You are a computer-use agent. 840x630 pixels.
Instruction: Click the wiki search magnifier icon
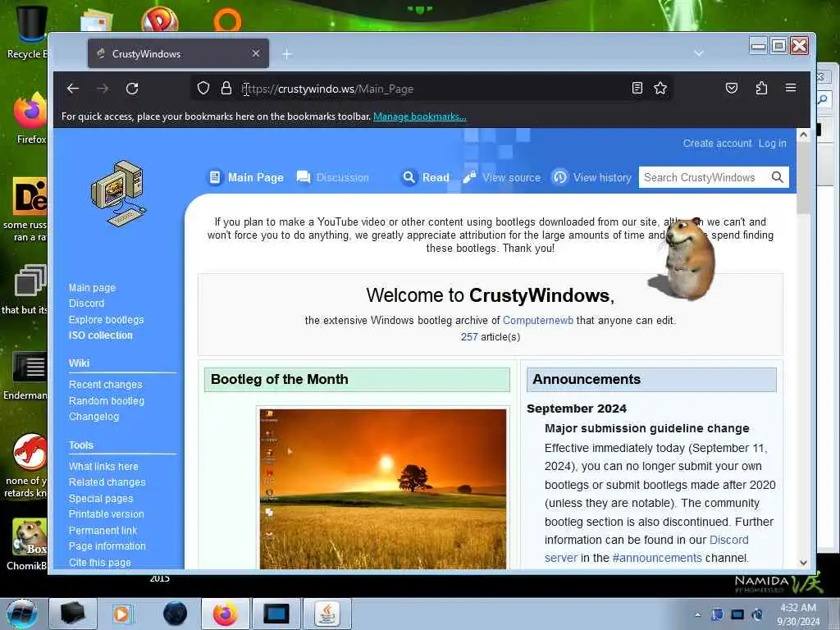pyautogui.click(x=778, y=177)
